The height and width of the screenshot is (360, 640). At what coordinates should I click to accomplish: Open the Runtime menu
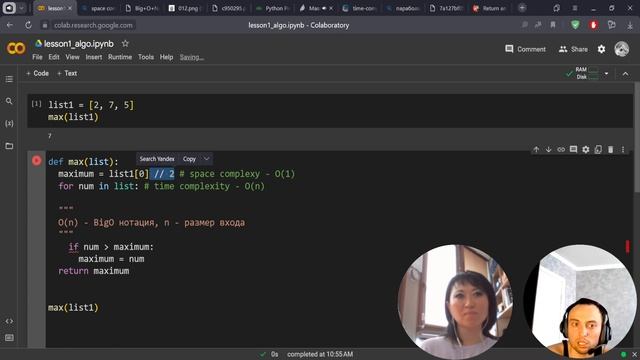point(120,57)
